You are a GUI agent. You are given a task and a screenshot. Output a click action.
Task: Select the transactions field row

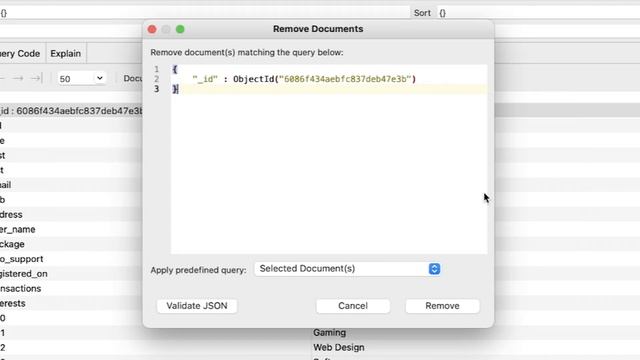pyautogui.click(x=71, y=288)
